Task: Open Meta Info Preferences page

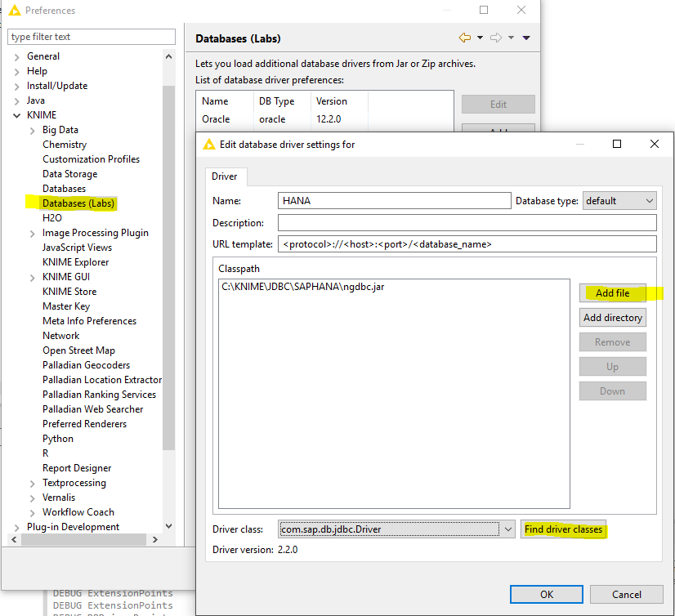Action: (x=90, y=321)
